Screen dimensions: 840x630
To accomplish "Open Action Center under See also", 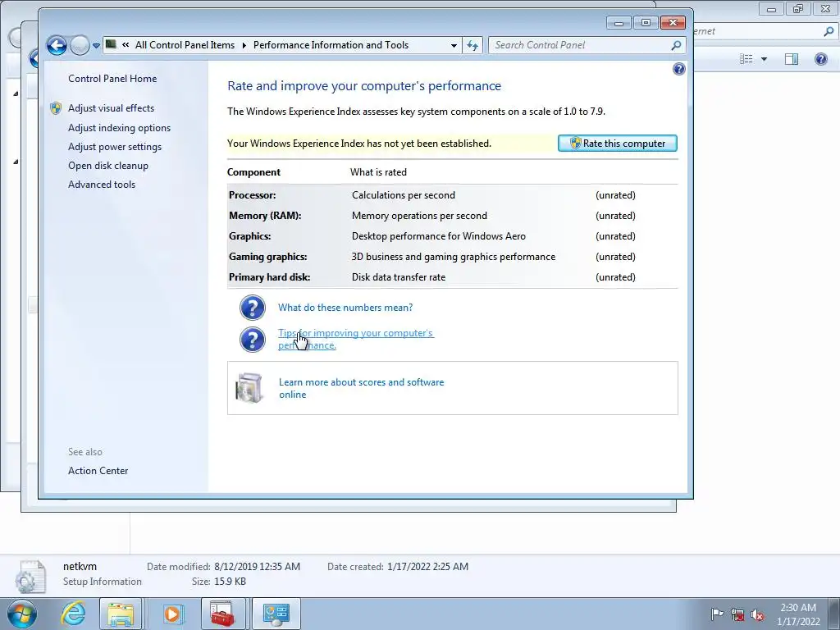I will point(98,471).
